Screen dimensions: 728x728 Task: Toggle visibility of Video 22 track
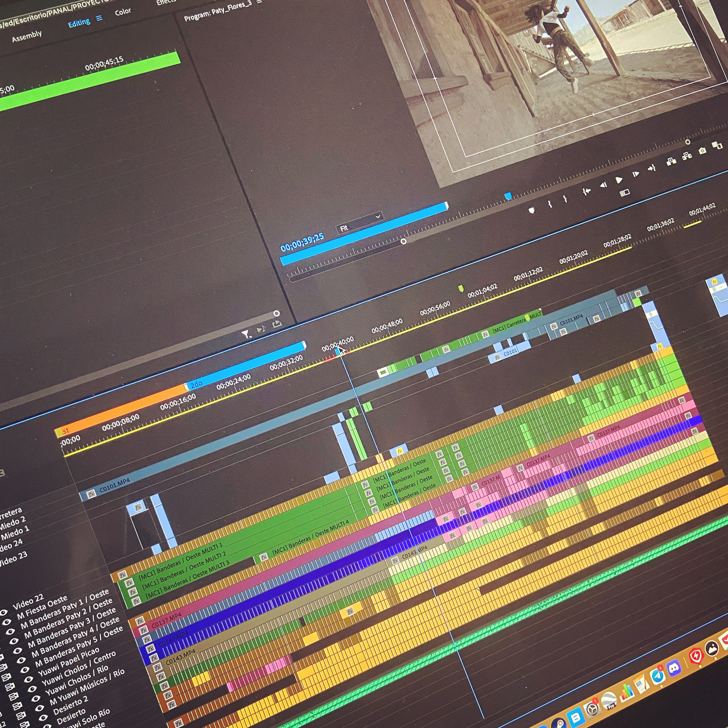pos(3,613)
